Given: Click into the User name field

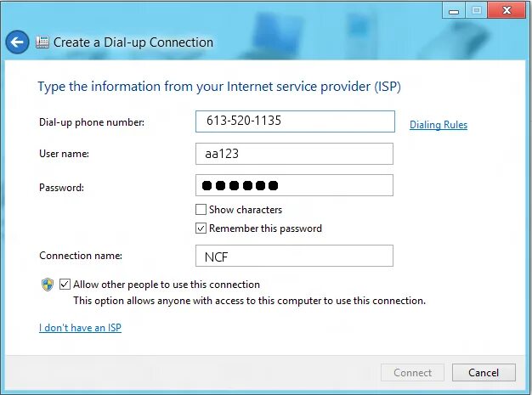Looking at the screenshot, I should coord(295,154).
